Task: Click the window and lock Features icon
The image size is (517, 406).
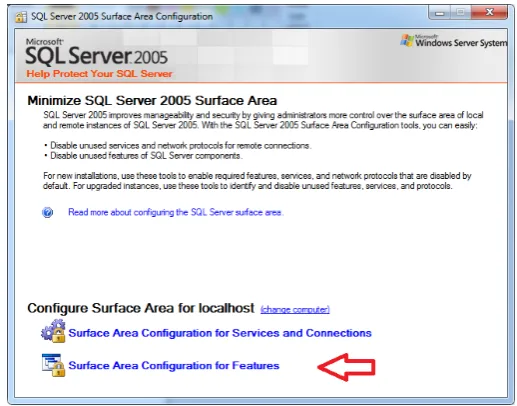Action: coord(53,365)
